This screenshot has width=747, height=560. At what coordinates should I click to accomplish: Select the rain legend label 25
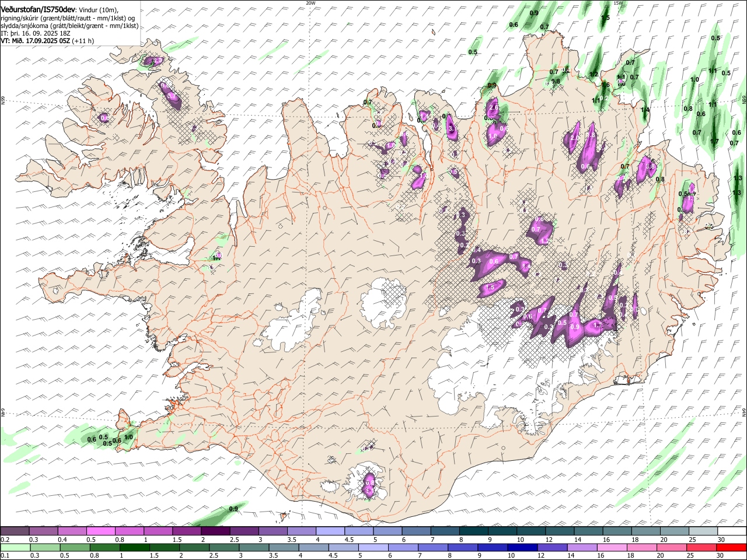(x=692, y=556)
